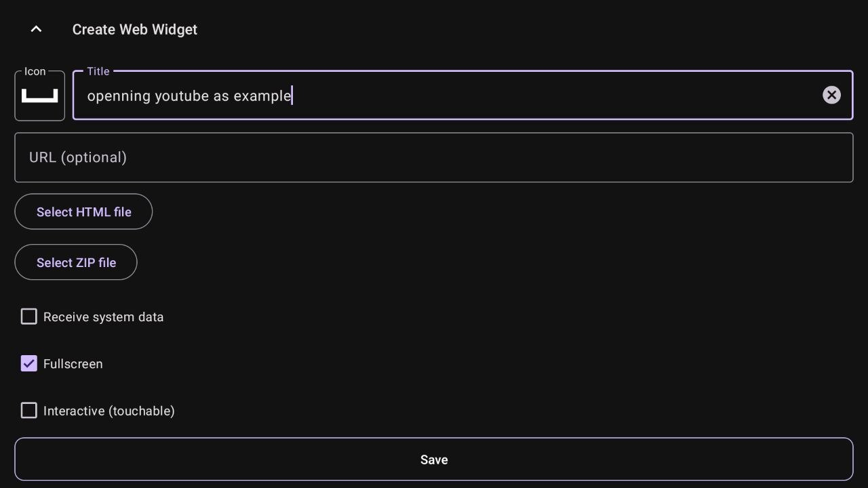868x488 pixels.
Task: Click the word "youtube" in the Title
Action: click(x=181, y=96)
